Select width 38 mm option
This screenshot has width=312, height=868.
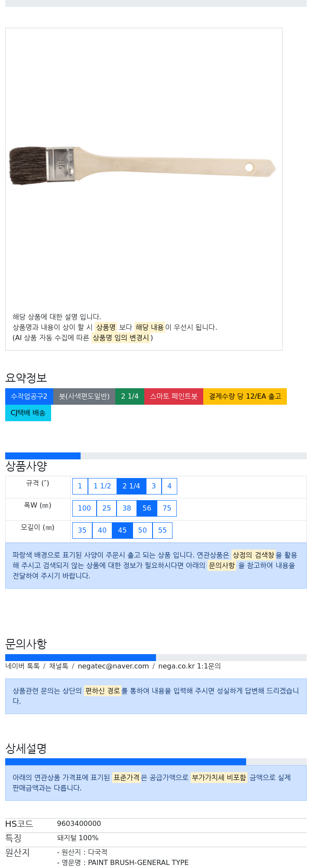point(127,508)
